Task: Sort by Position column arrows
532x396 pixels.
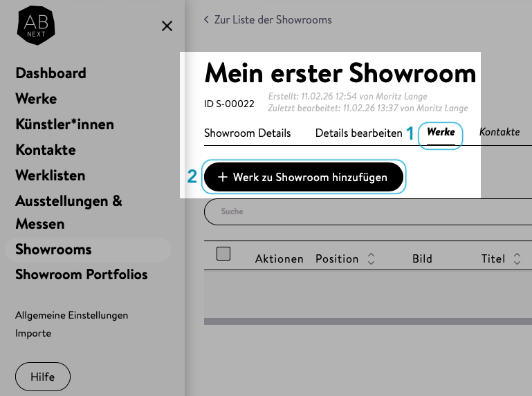Action: pyautogui.click(x=371, y=259)
